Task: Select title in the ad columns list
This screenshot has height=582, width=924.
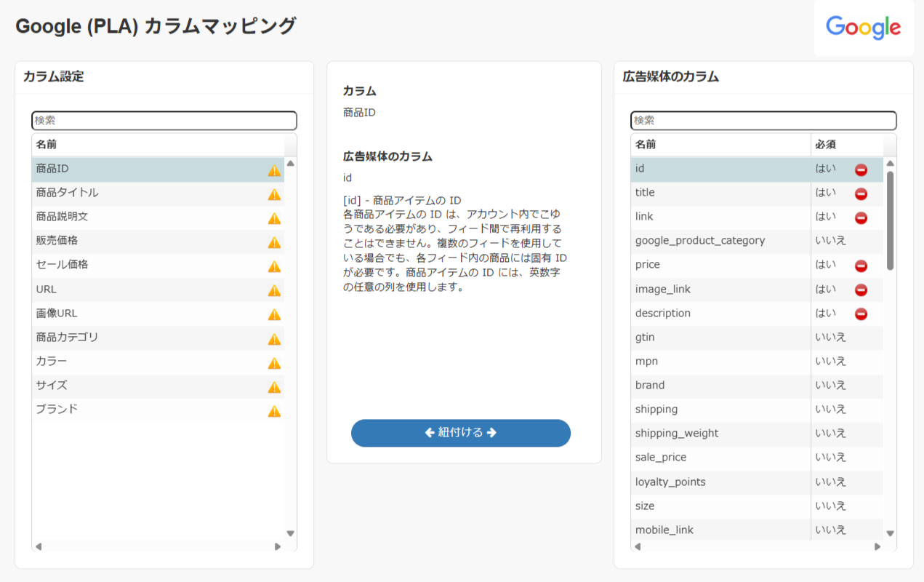Action: pyautogui.click(x=757, y=194)
